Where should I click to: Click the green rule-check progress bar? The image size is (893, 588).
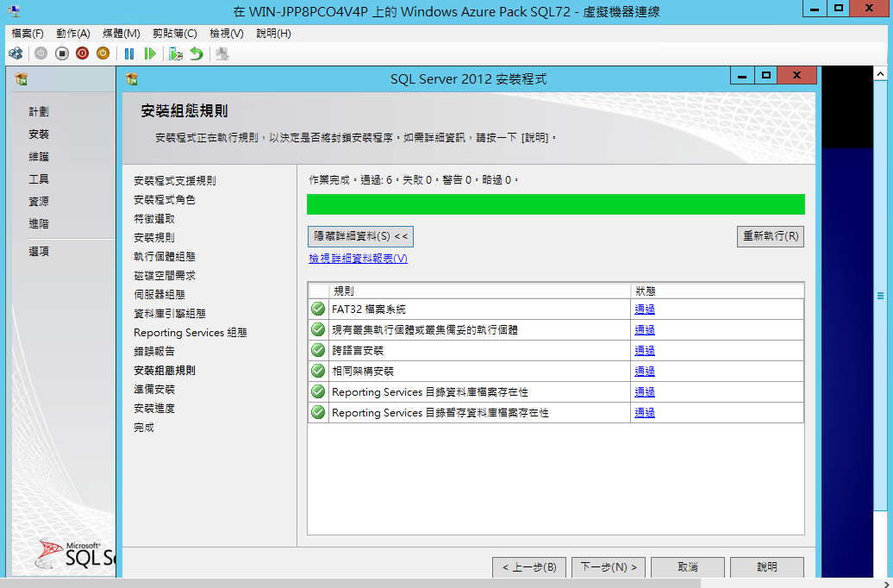click(556, 204)
